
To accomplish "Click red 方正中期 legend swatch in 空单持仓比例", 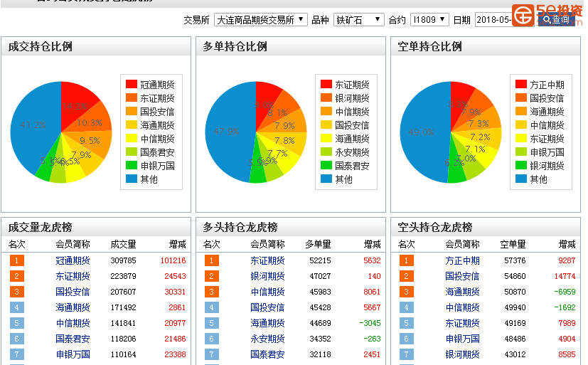I will pyautogui.click(x=521, y=85).
